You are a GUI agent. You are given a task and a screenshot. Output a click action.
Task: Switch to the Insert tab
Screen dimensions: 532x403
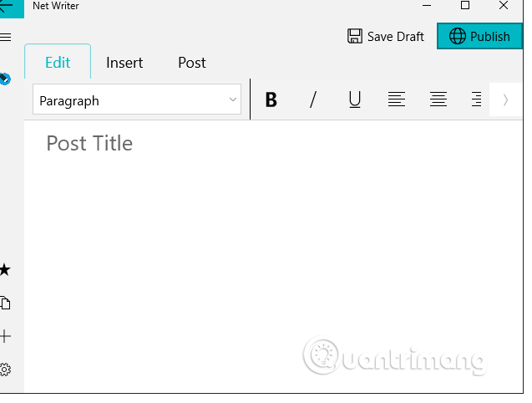124,63
